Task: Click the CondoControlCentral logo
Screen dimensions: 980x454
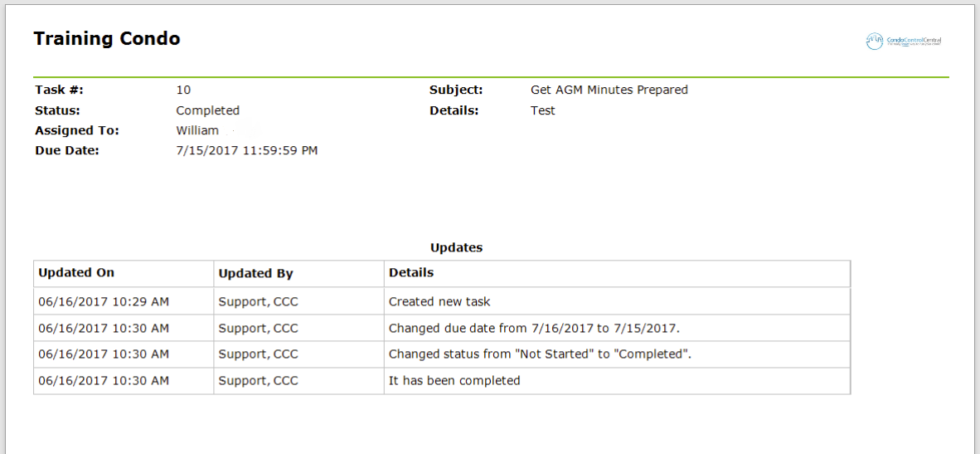Action: (x=903, y=41)
